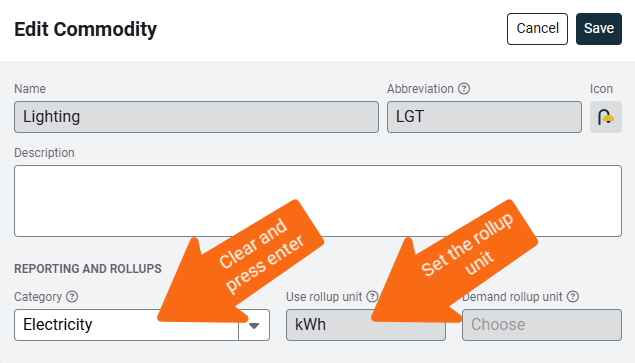The width and height of the screenshot is (635, 363).
Task: Click inside the Description text area
Action: [318, 201]
